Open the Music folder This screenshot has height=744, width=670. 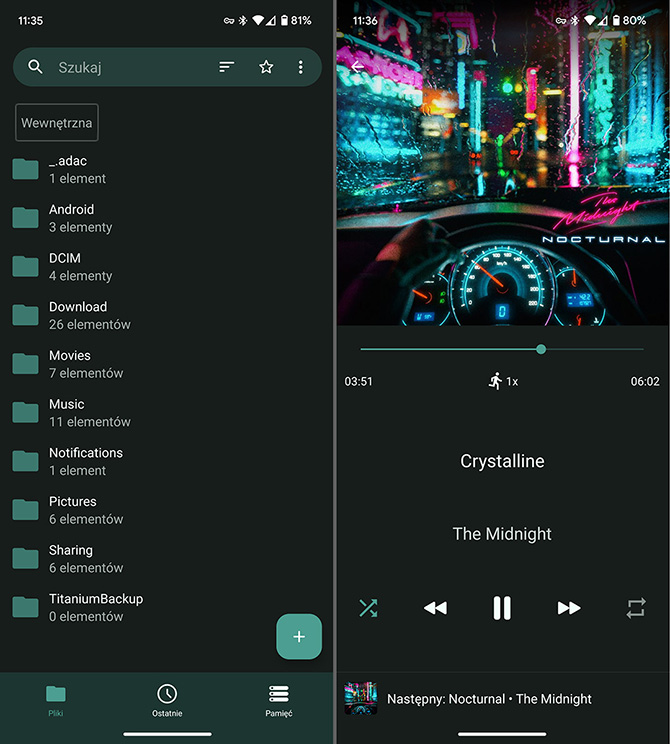(x=167, y=413)
